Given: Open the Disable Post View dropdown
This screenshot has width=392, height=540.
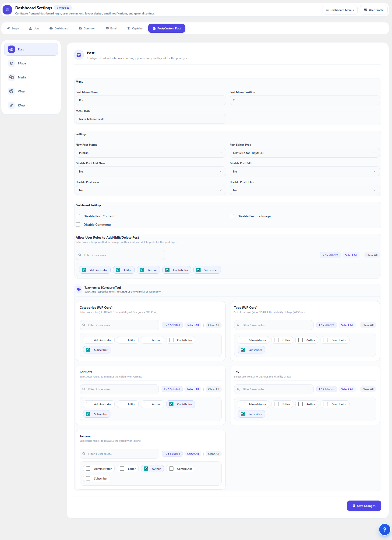Looking at the screenshot, I should pos(151,190).
